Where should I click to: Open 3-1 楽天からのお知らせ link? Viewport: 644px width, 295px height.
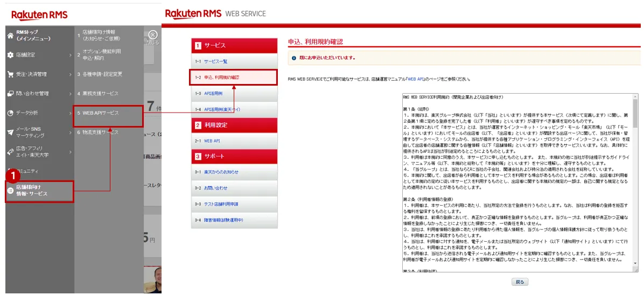click(x=221, y=172)
